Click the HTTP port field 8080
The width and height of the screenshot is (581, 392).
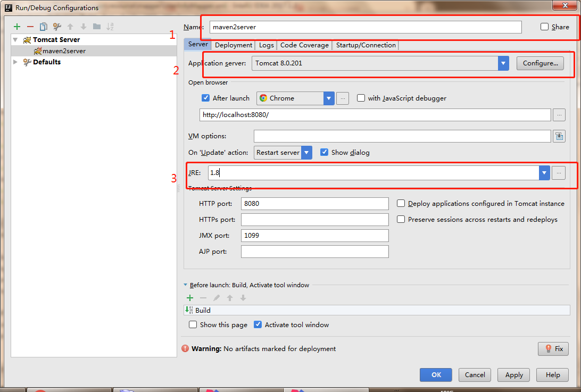click(x=314, y=203)
